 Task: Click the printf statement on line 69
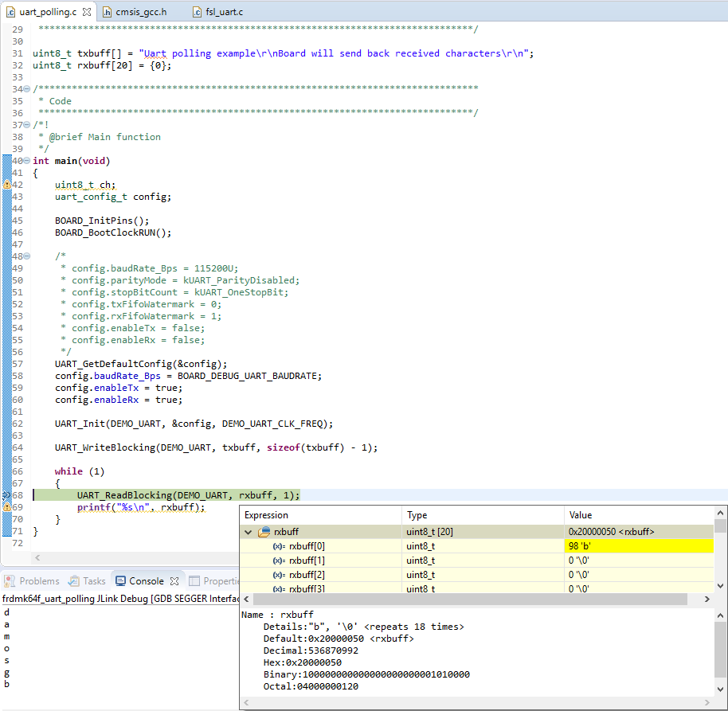(141, 507)
